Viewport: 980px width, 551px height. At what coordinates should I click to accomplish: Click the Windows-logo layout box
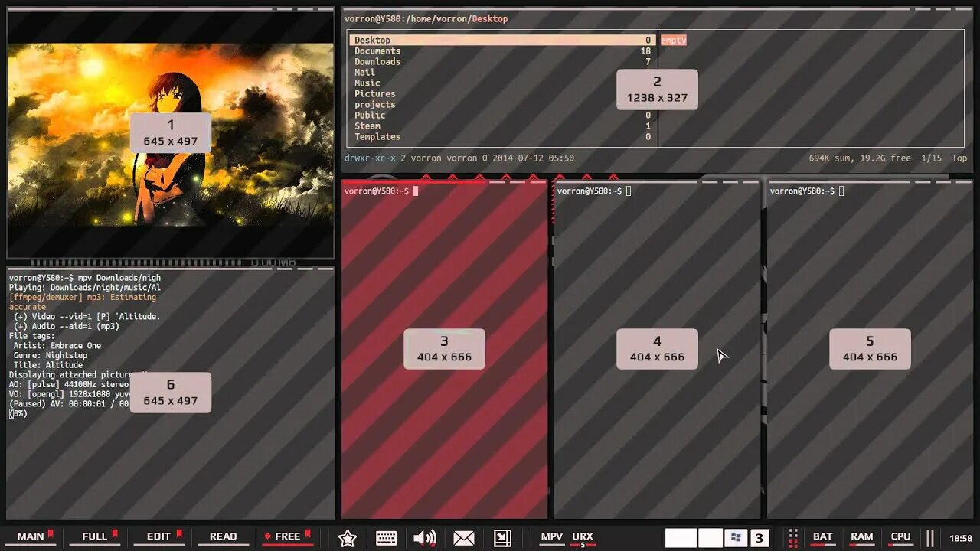736,537
